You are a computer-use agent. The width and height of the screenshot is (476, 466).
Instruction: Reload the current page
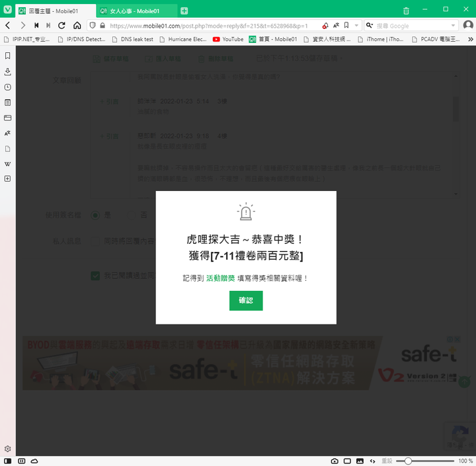coord(61,26)
